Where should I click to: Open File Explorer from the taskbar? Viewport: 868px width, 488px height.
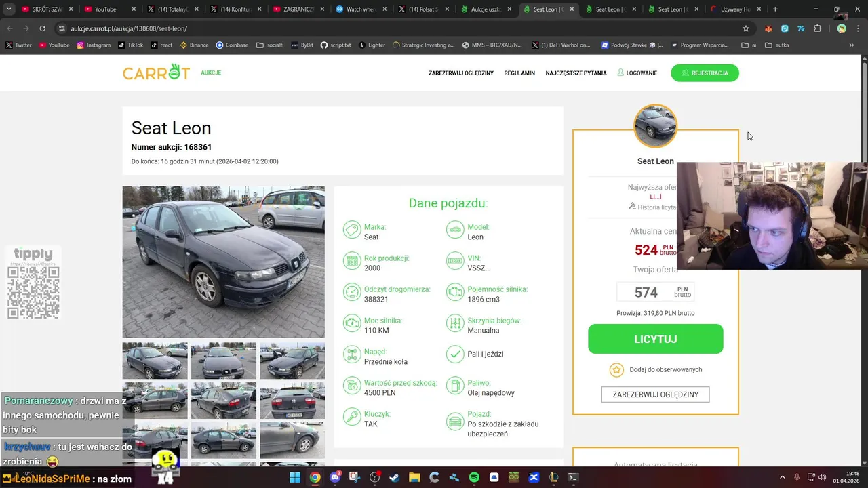point(414,477)
